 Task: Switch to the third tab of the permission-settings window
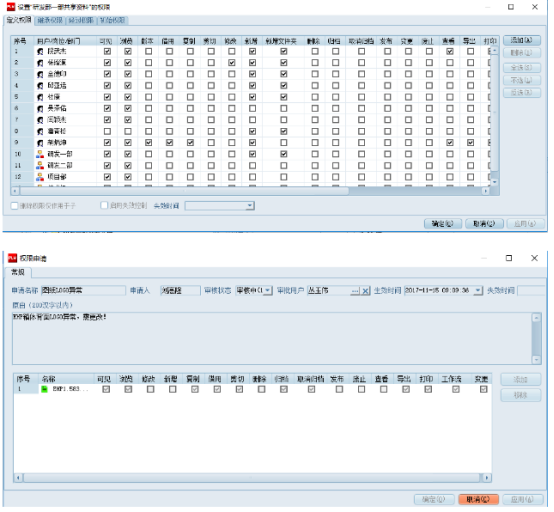(81, 20)
